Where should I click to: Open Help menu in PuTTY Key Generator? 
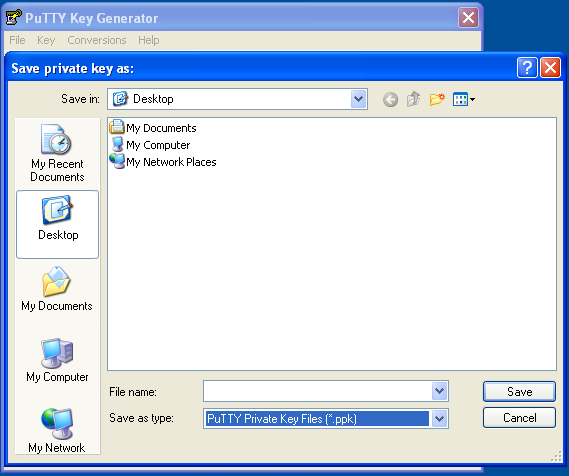(x=148, y=40)
